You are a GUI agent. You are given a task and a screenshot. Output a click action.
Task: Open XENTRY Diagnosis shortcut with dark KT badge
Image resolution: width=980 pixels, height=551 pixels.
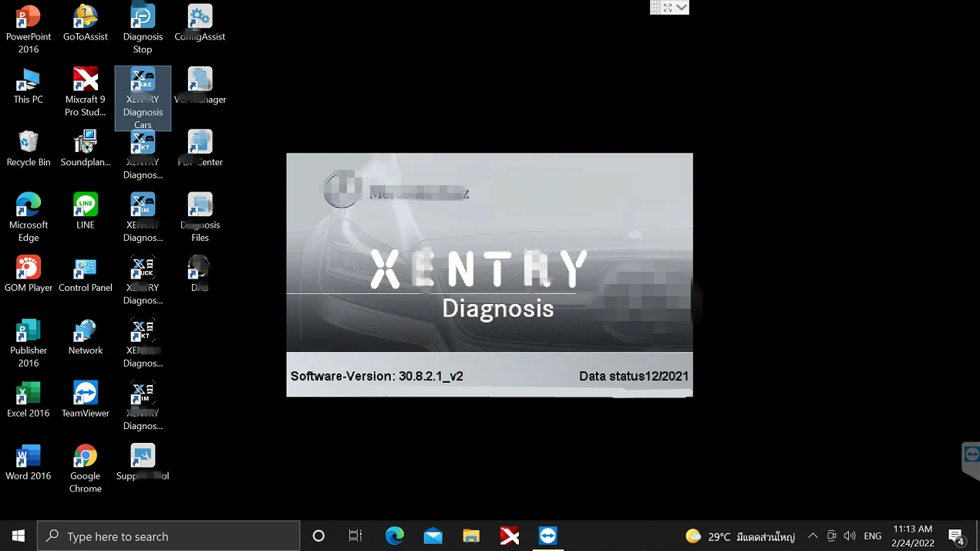pos(143,343)
